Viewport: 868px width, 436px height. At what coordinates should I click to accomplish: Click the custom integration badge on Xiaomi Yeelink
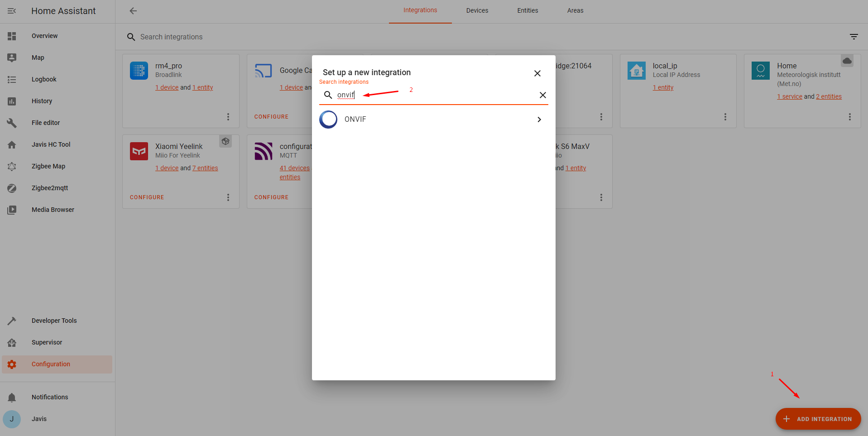click(x=225, y=141)
